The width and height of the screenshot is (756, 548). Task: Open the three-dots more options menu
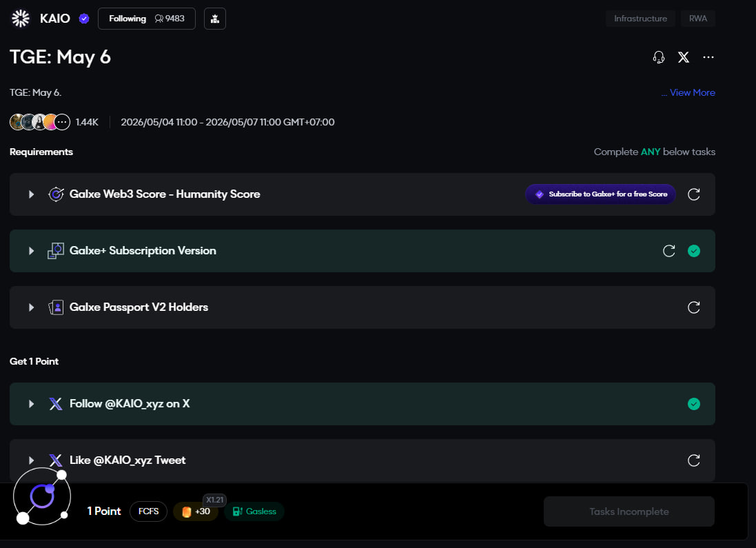pyautogui.click(x=708, y=57)
